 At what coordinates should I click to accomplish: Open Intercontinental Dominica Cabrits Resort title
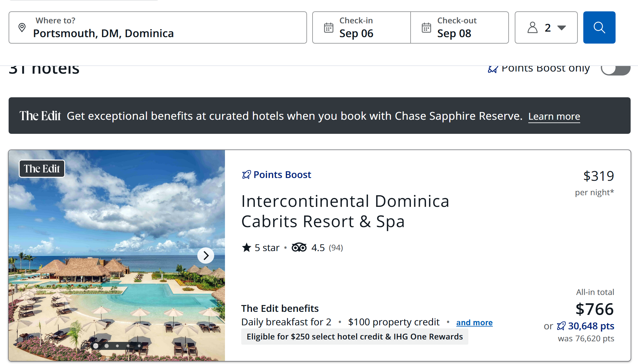point(345,211)
